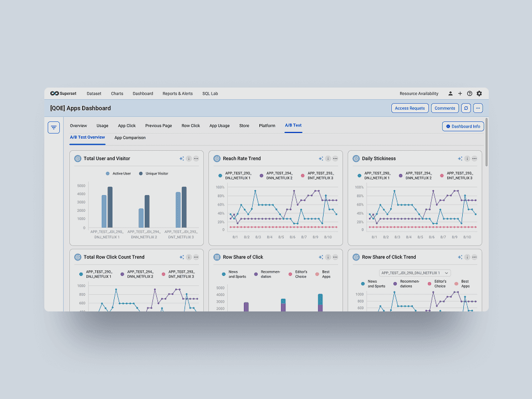Open Resource Availability link
The image size is (532, 399).
419,94
